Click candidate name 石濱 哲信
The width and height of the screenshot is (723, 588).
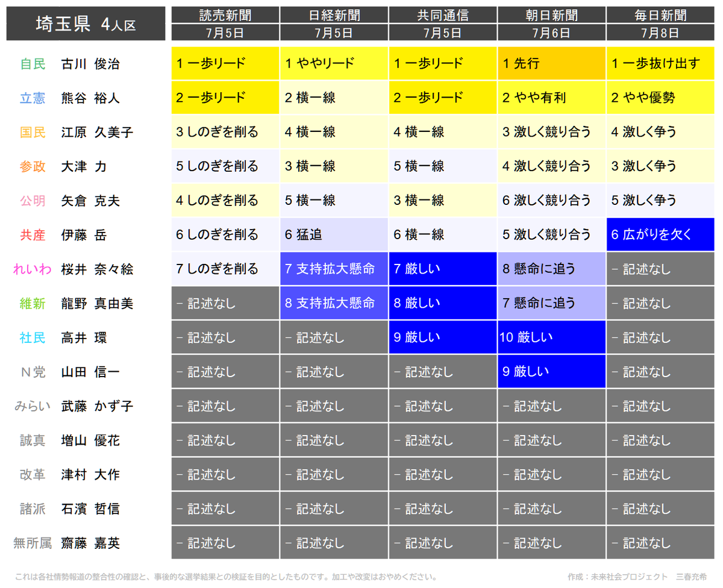pos(90,509)
